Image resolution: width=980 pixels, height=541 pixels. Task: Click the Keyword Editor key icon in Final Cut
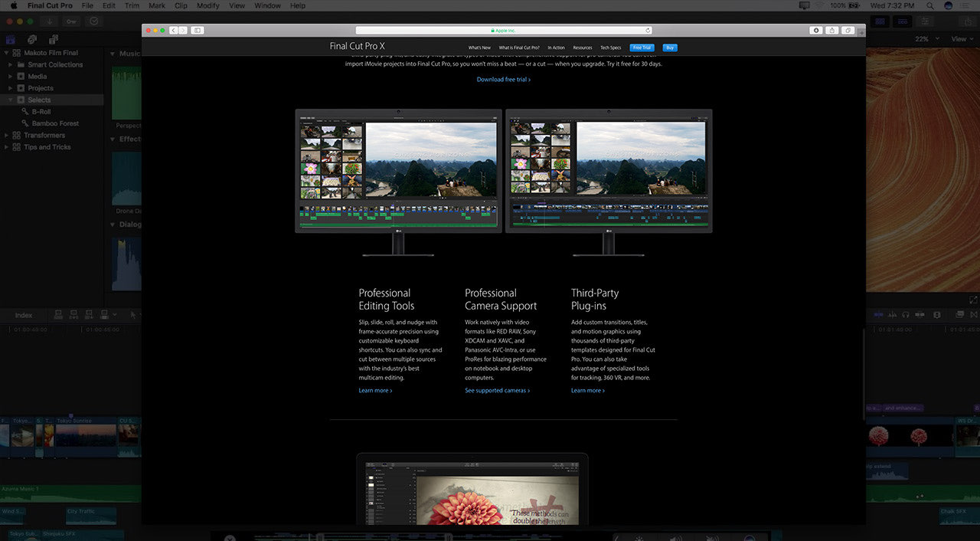point(71,21)
